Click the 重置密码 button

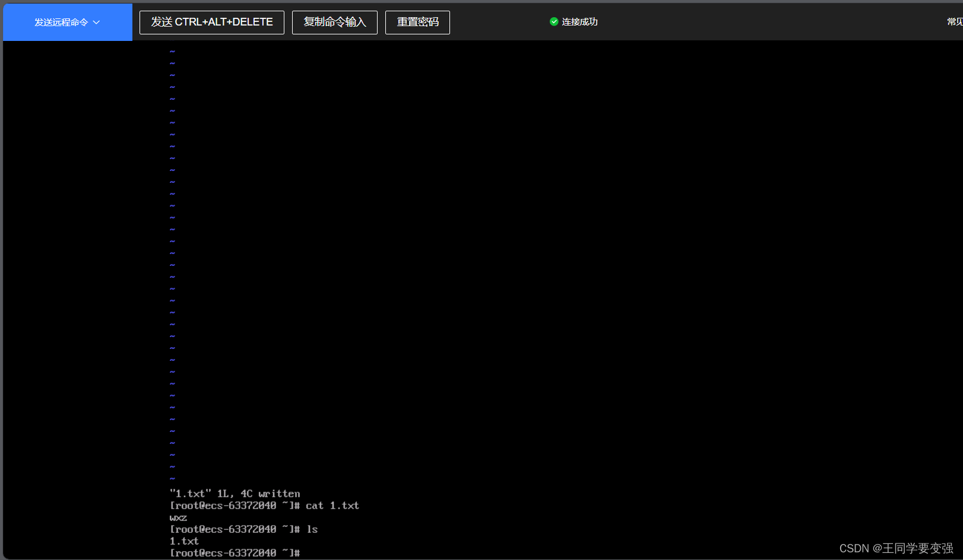click(x=417, y=23)
